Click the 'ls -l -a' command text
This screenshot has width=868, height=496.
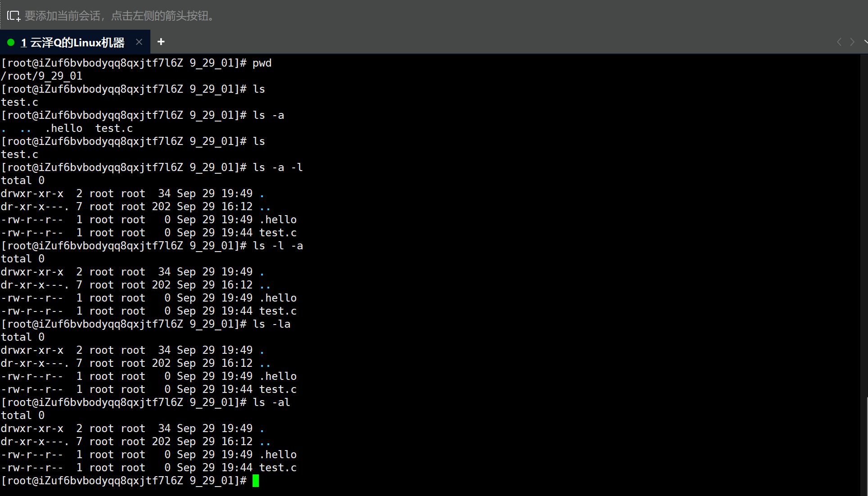pos(278,246)
